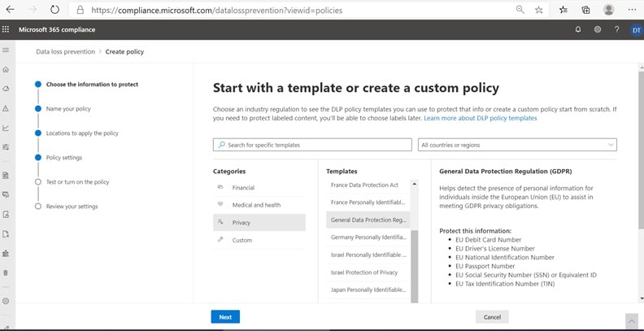This screenshot has height=331, width=644.
Task: Open the building icon in left sidebar
Action: (6, 254)
